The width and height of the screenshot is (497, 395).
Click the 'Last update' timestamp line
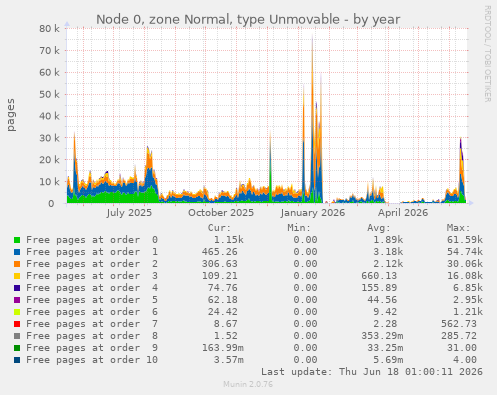click(372, 372)
